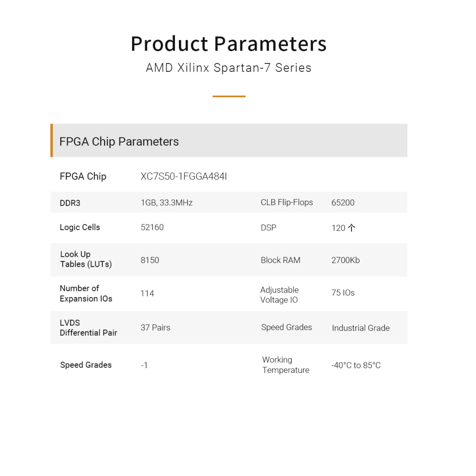Select the XC7S50-1FGGA484I chip model text
The width and height of the screenshot is (476, 476).
[x=184, y=176]
